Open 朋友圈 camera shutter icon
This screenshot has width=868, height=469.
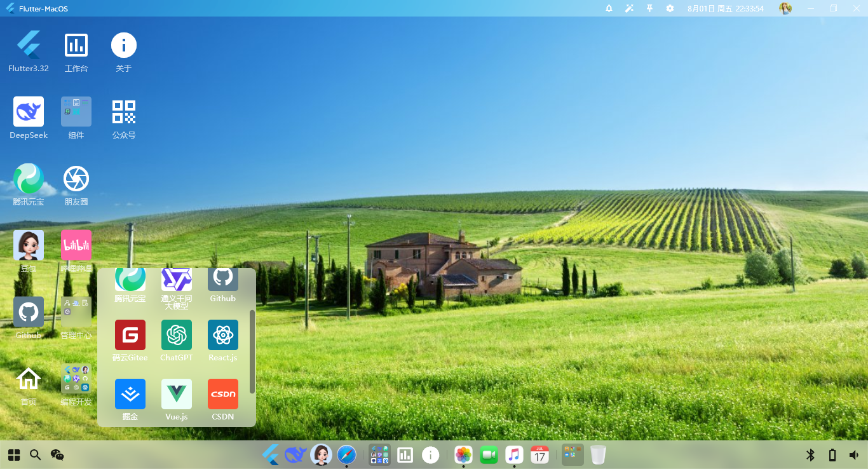tap(76, 179)
